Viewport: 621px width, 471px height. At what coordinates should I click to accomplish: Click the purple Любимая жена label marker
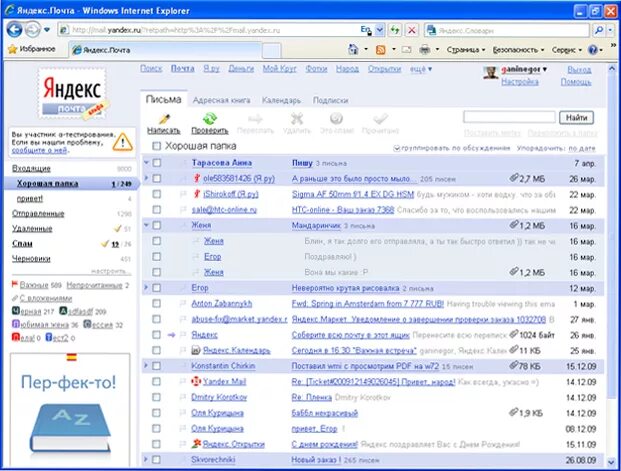click(x=15, y=324)
